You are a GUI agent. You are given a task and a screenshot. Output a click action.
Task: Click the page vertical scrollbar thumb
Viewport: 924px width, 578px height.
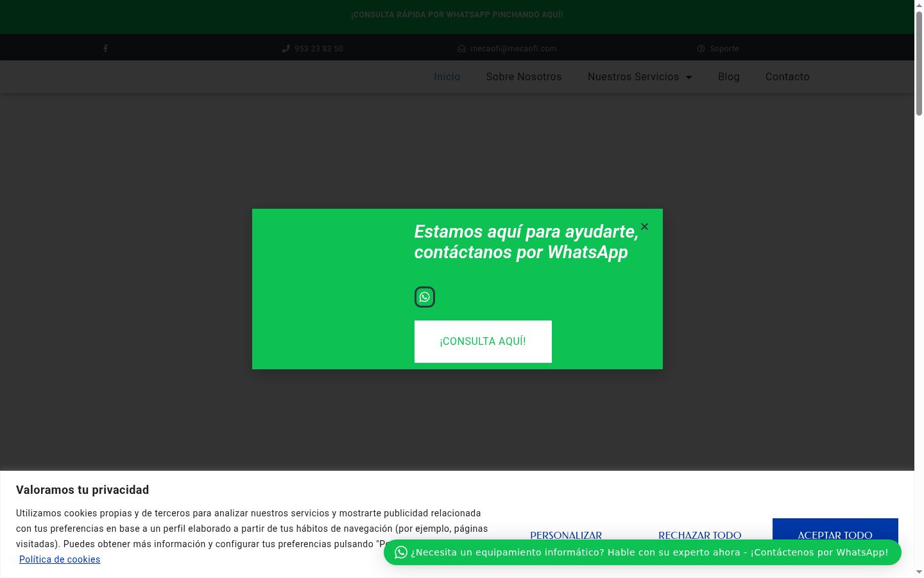(x=919, y=63)
